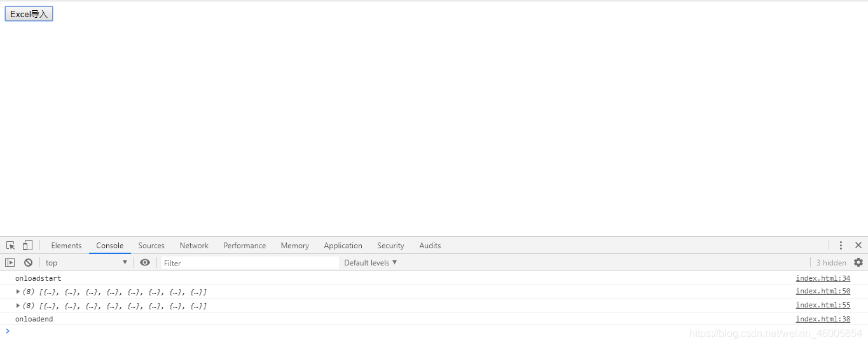Image resolution: width=868 pixels, height=345 pixels.
Task: Activate the inspect element picker icon
Action: (x=11, y=245)
